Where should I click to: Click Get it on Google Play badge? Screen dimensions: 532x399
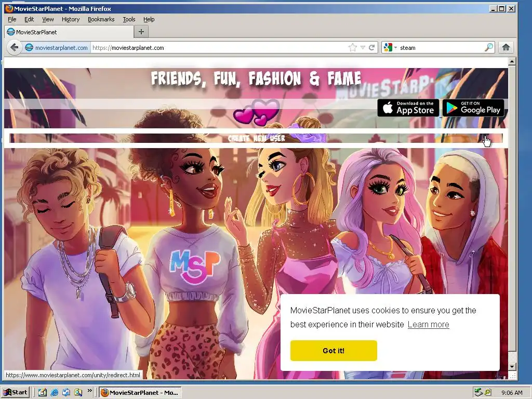point(473,108)
